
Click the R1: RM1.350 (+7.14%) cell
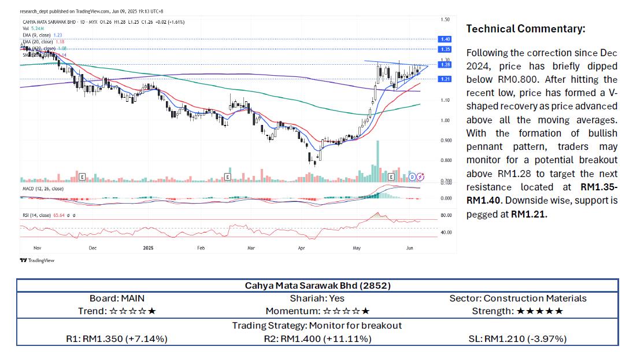pos(117,339)
